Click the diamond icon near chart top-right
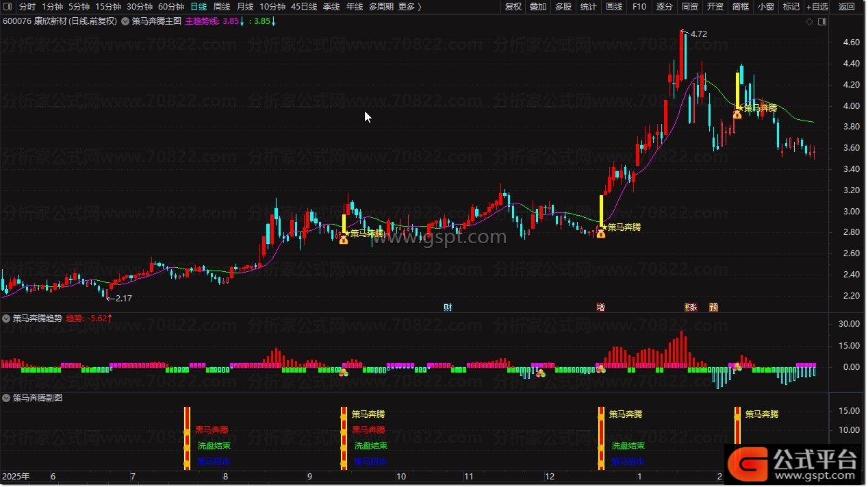The image size is (868, 487). [809, 21]
